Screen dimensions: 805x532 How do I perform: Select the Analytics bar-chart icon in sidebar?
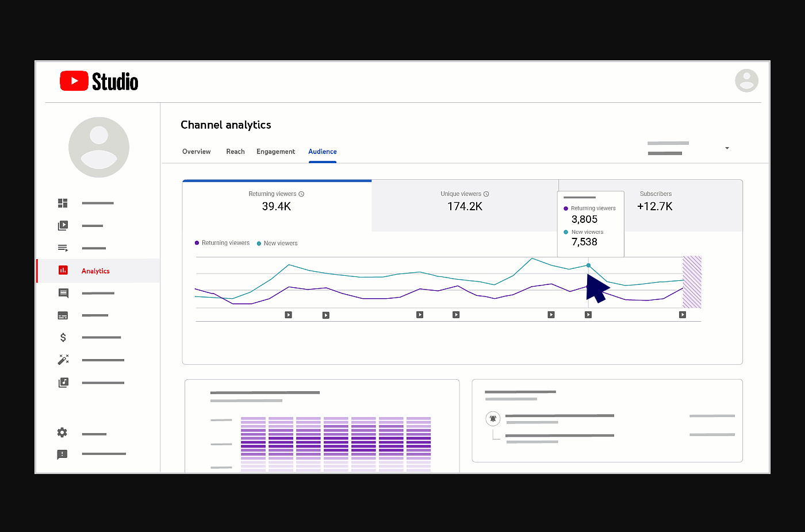pos(63,270)
